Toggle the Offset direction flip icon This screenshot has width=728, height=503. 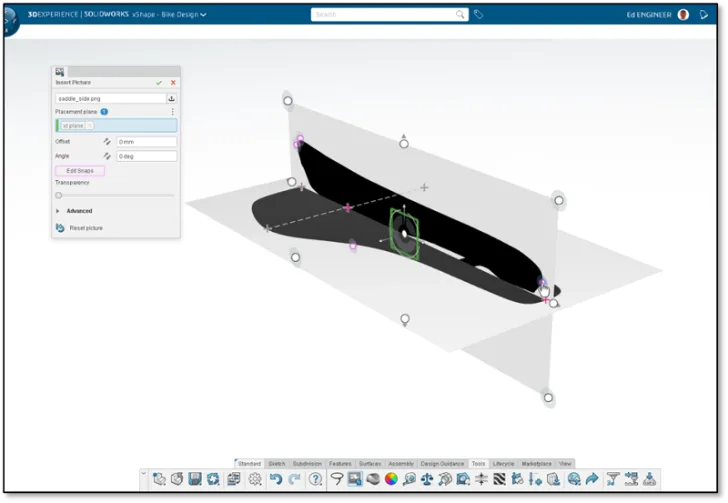click(107, 142)
